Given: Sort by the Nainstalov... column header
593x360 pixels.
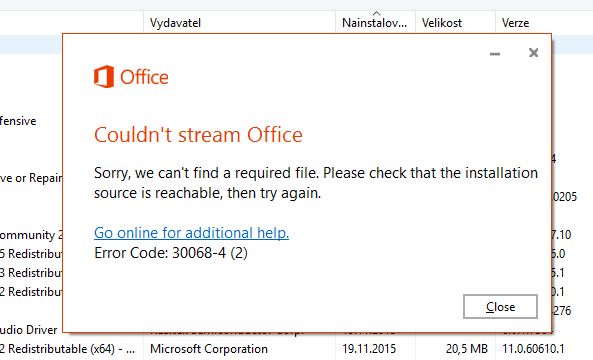Looking at the screenshot, I should pos(375,23).
